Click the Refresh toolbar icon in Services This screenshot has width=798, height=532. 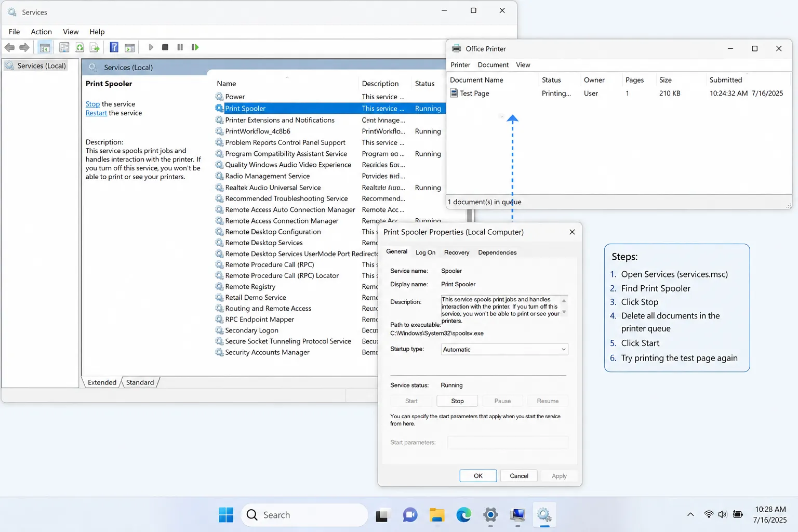click(79, 47)
